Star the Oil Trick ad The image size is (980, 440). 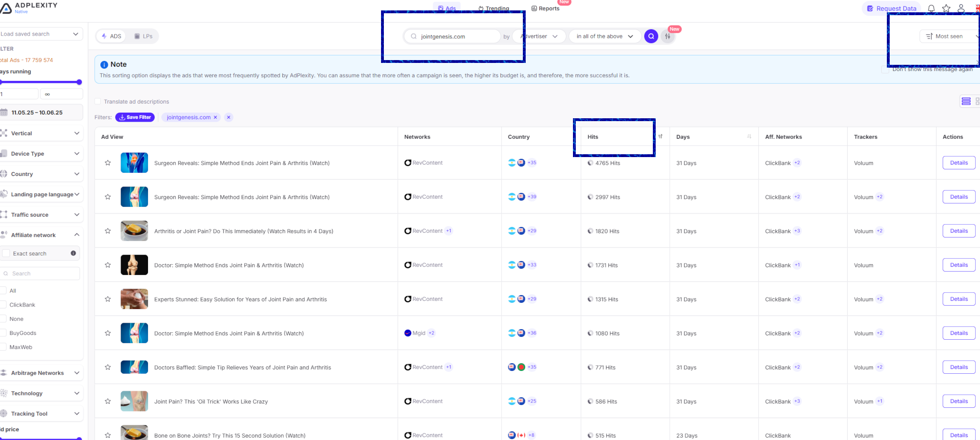tap(108, 401)
